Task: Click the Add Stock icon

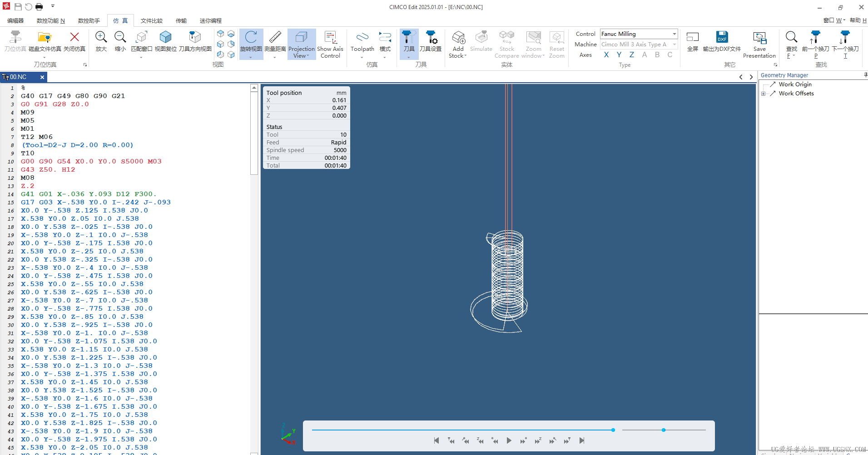Action: click(458, 38)
